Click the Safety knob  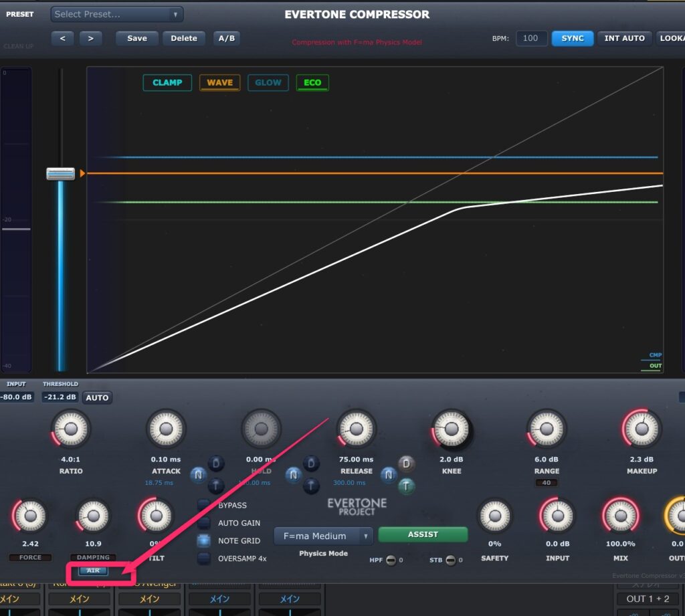494,516
